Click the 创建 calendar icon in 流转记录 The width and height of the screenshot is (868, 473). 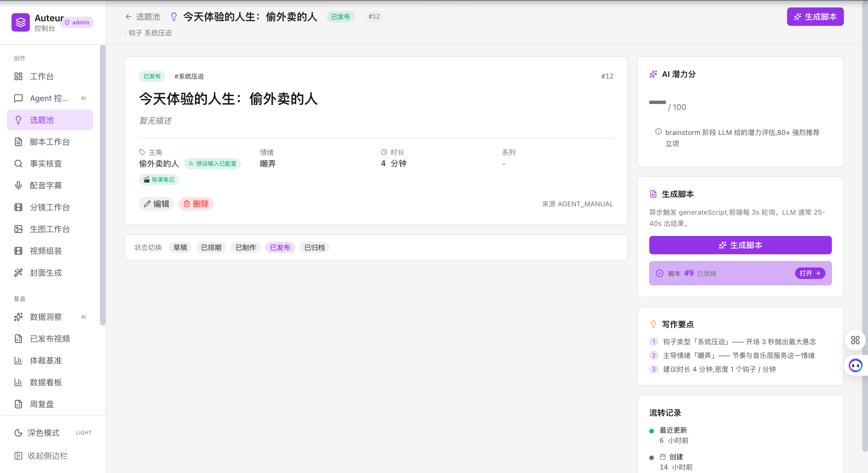662,457
